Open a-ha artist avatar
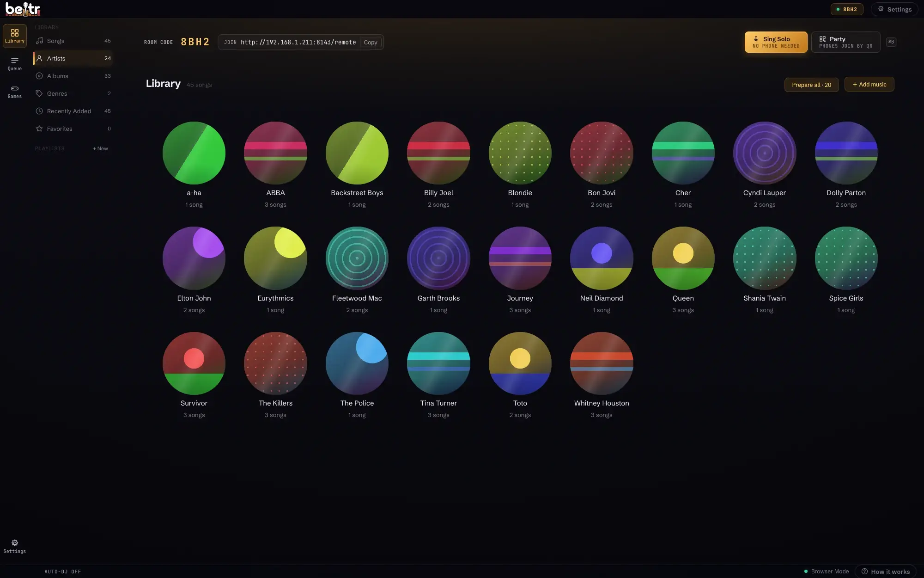Image resolution: width=924 pixels, height=578 pixels. point(194,153)
